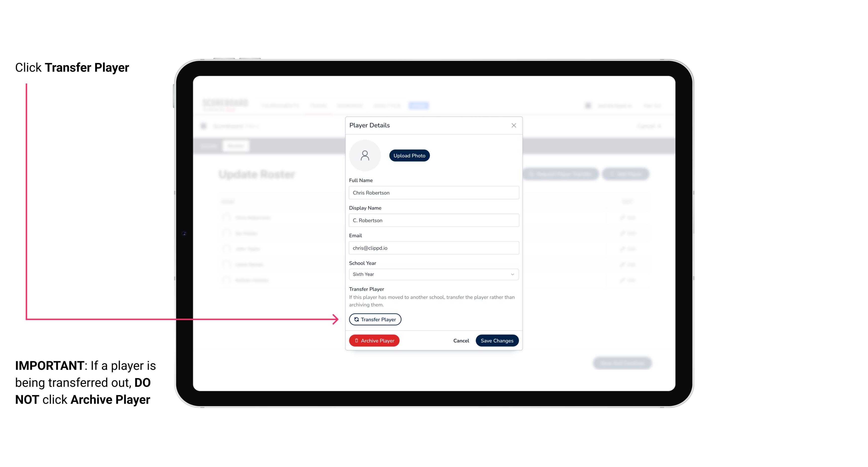Image resolution: width=868 pixels, height=467 pixels.
Task: Click the Transfer Player icon button
Action: pos(375,319)
